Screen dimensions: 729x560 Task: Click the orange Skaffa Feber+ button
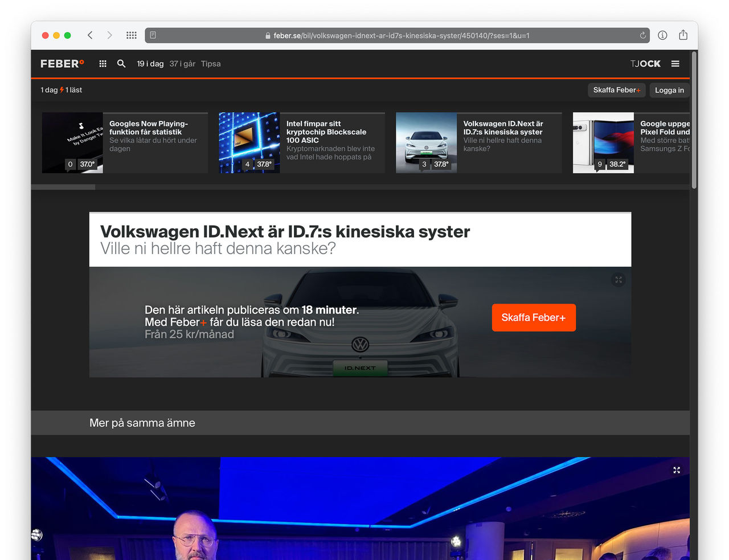(534, 317)
